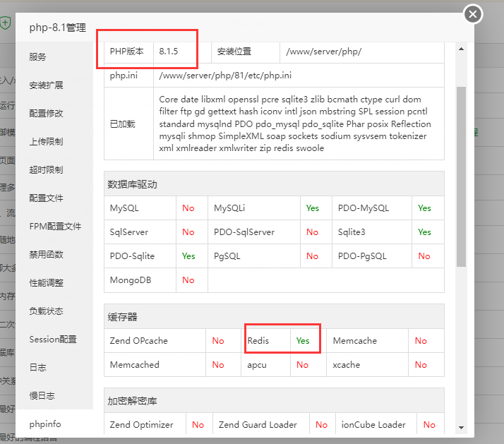
Task: Click the PDO-MySQL cell
Action: [x=372, y=208]
